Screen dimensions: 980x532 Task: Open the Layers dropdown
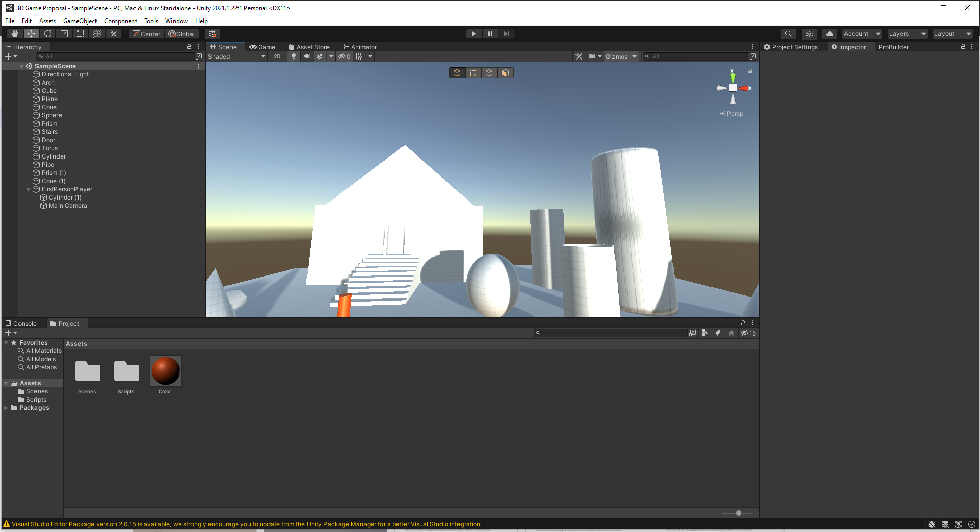pyautogui.click(x=907, y=34)
